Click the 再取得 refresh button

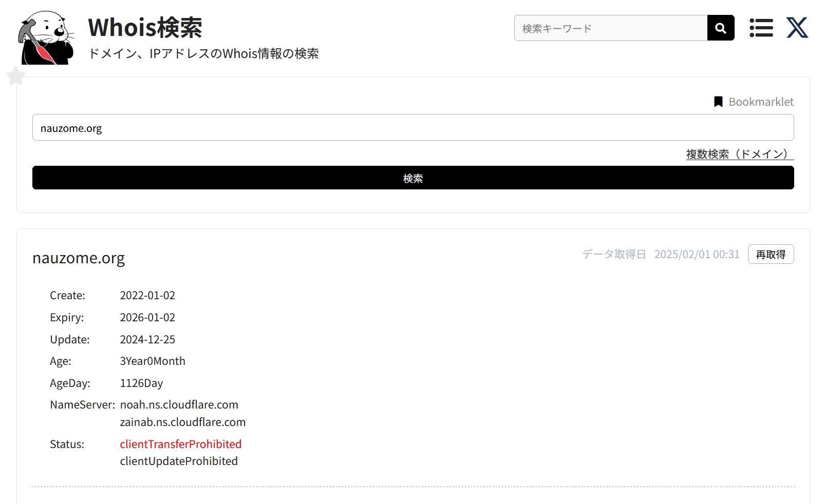pyautogui.click(x=770, y=254)
